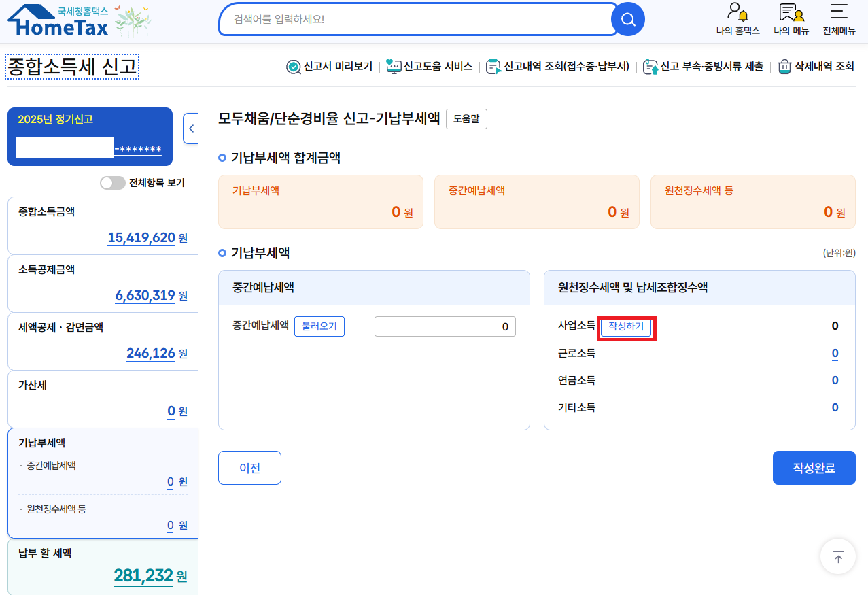This screenshot has height=595, width=868.
Task: Click the 중간예납세액 amount input field
Action: point(445,326)
